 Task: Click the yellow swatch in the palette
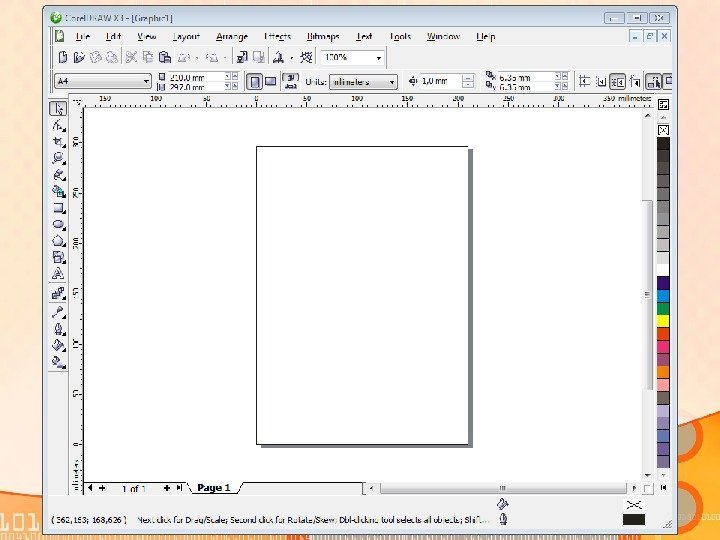point(663,321)
